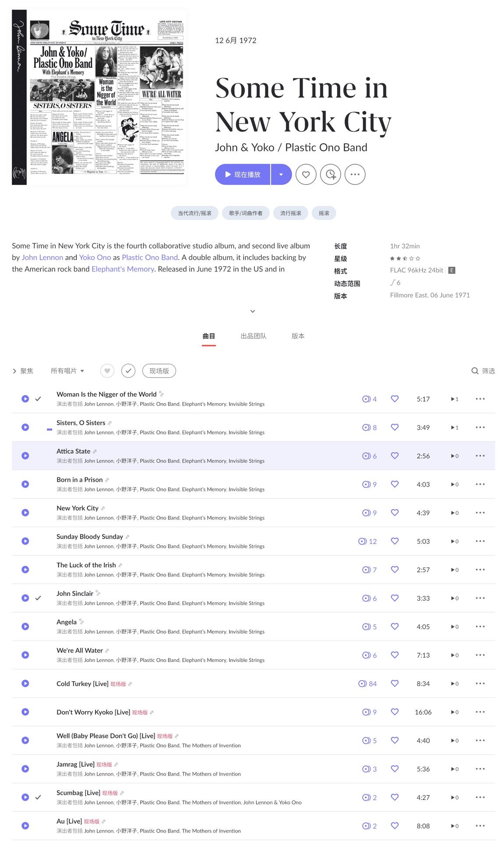Screen dimensions: 504x851
Task: Favorite Au [Live] track heart
Action: click(395, 826)
